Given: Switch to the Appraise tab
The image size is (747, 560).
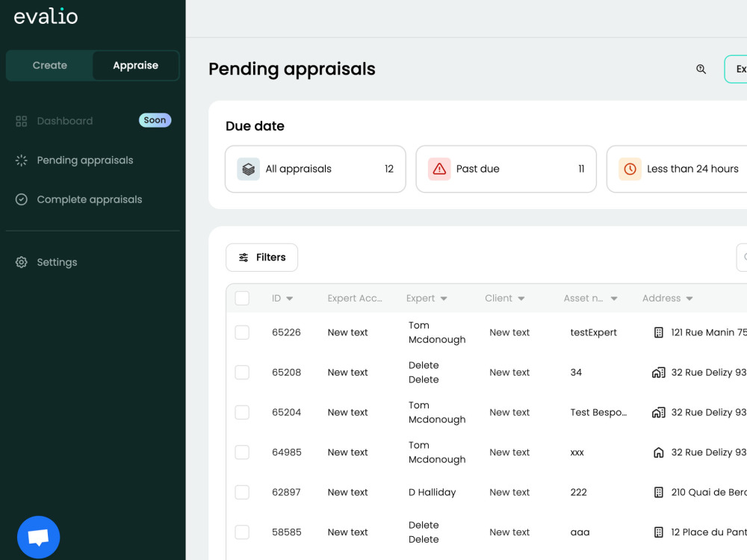Looking at the screenshot, I should point(135,65).
